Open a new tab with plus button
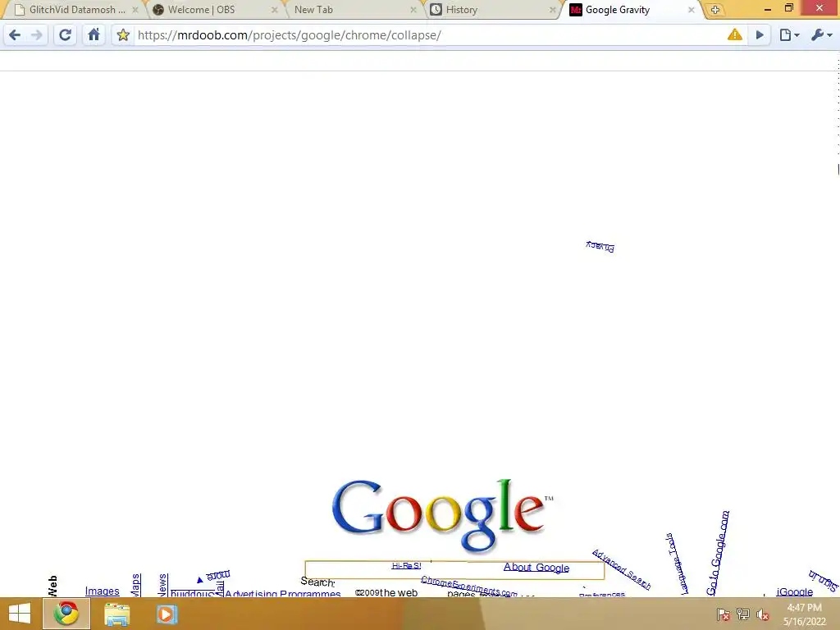This screenshot has height=630, width=840. point(714,10)
